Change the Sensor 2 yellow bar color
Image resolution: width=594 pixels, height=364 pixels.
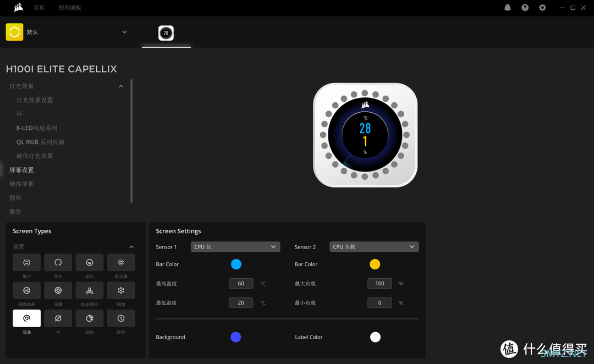[375, 264]
